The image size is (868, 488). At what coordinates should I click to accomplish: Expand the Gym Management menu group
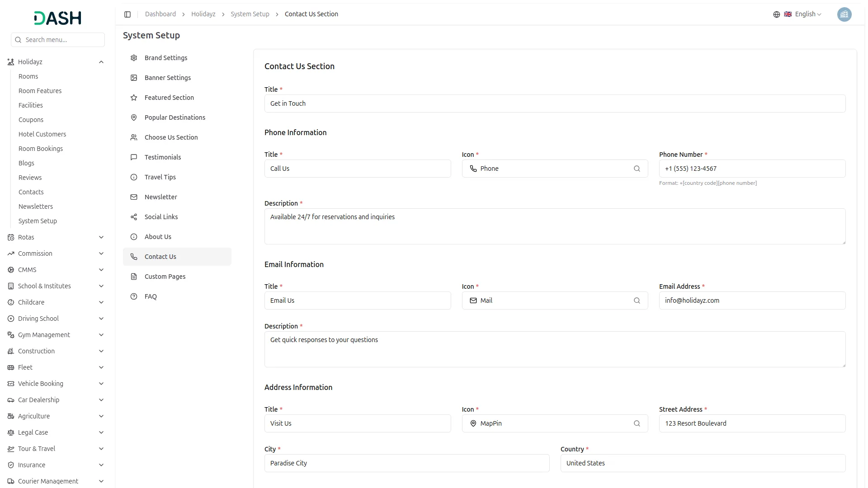pos(101,335)
